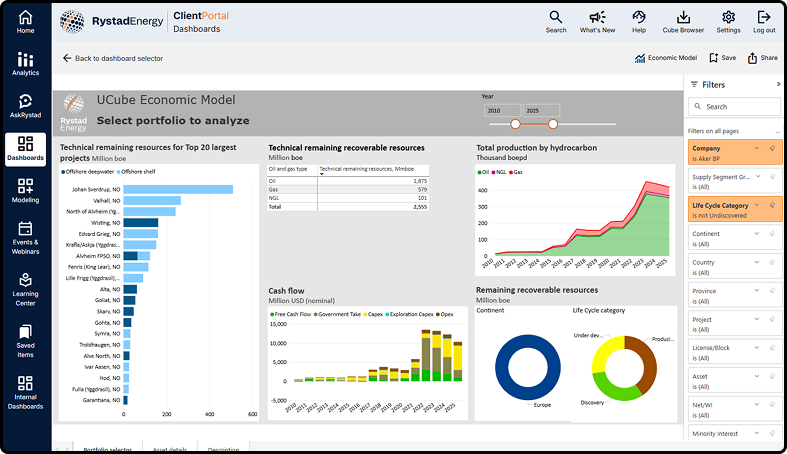The image size is (787, 454).
Task: Select the Portfolio selector tab
Action: pos(107,449)
